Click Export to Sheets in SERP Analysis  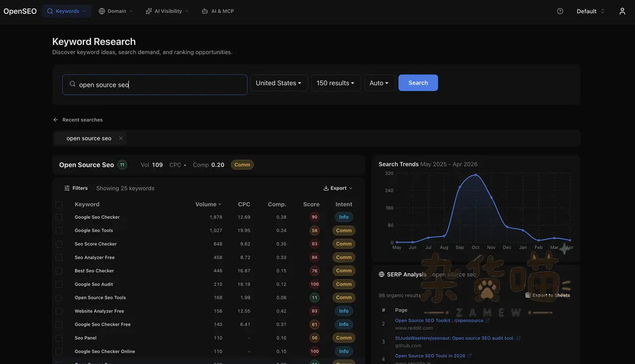click(x=548, y=295)
